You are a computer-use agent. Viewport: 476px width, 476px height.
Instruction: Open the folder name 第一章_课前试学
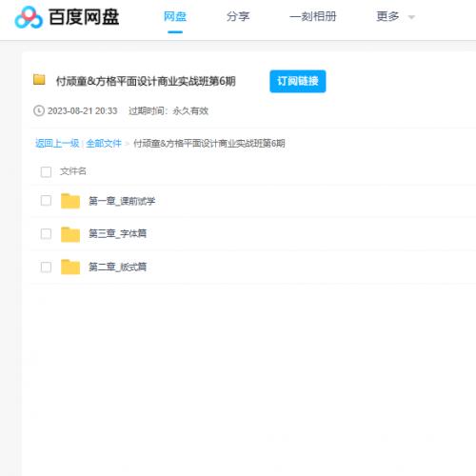click(x=122, y=201)
